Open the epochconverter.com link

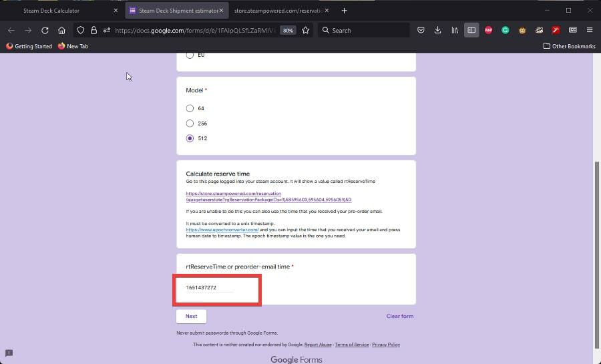pos(222,230)
